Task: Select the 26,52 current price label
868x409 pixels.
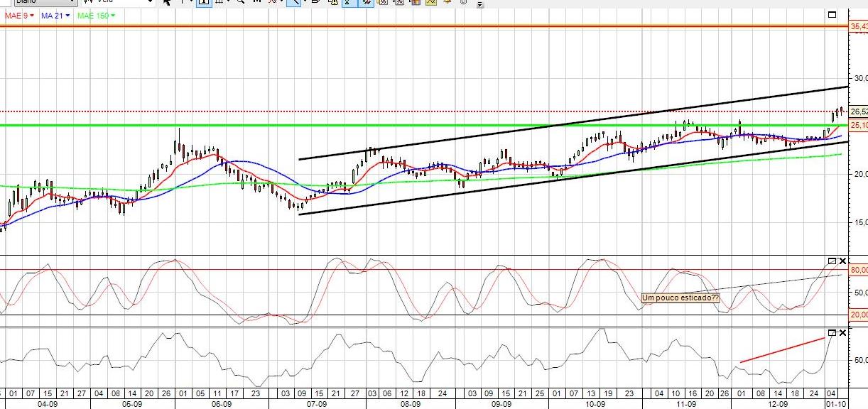Action: pyautogui.click(x=859, y=111)
